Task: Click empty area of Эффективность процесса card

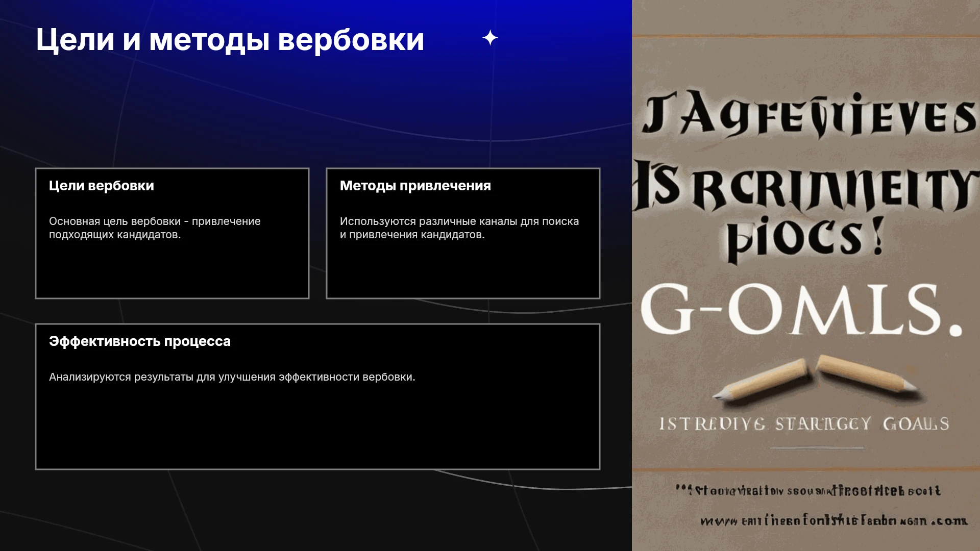Action: [x=317, y=429]
